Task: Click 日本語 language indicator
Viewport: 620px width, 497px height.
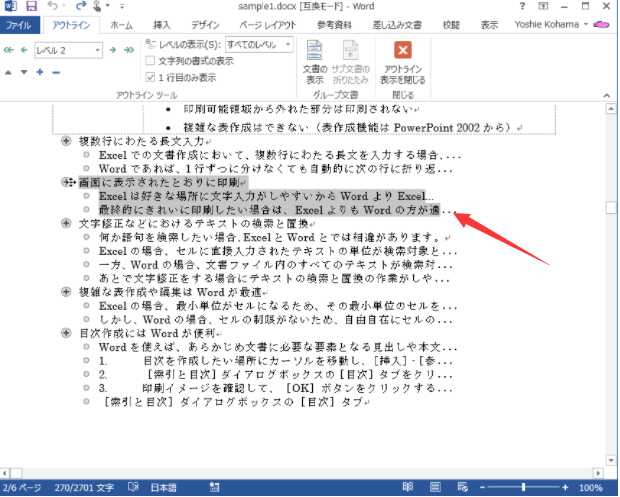Action: (164, 488)
